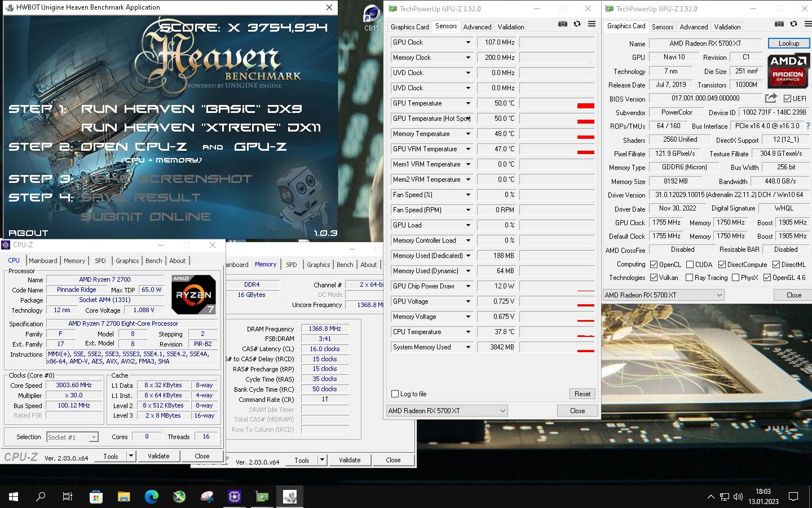Image resolution: width=812 pixels, height=508 pixels.
Task: Launch Microsoft Edge from taskbar
Action: coord(151,497)
